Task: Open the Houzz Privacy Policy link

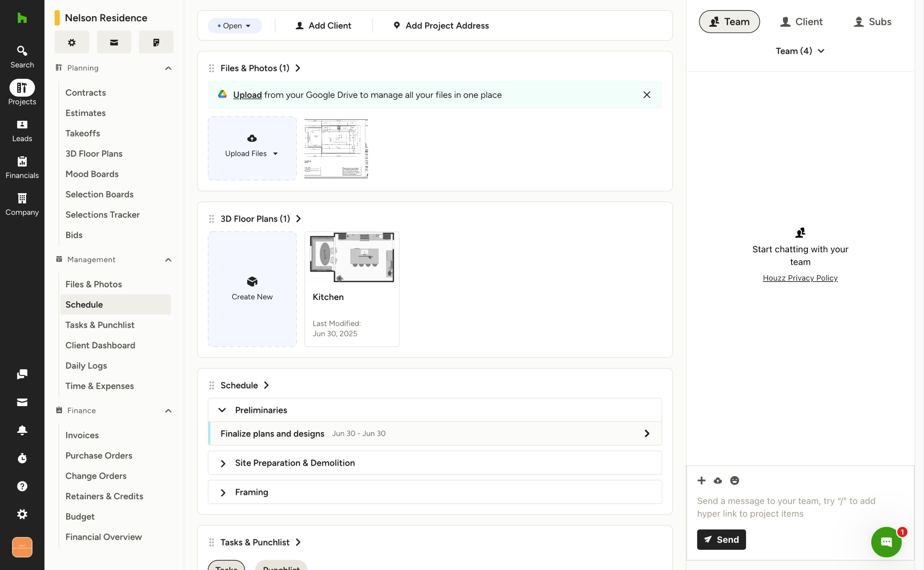Action: (799, 278)
